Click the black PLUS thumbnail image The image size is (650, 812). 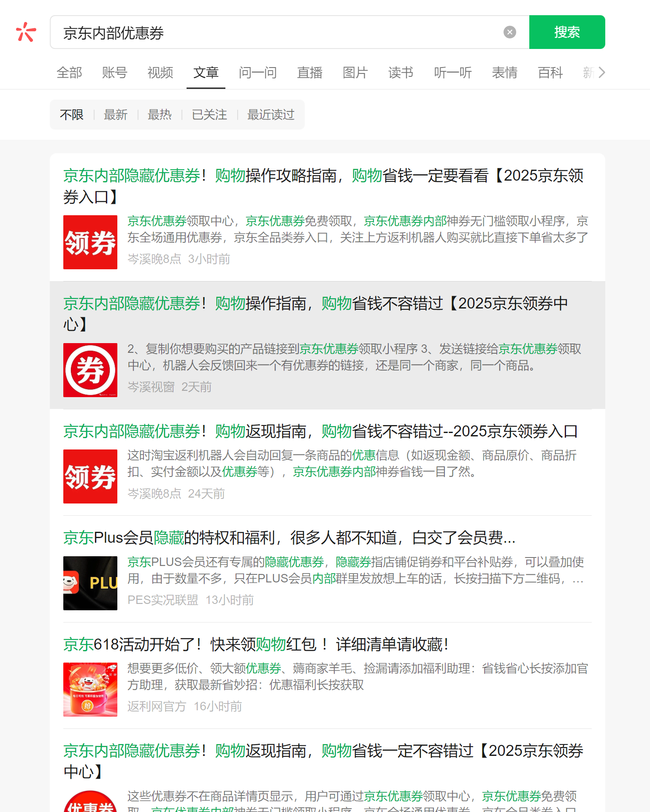tap(90, 583)
